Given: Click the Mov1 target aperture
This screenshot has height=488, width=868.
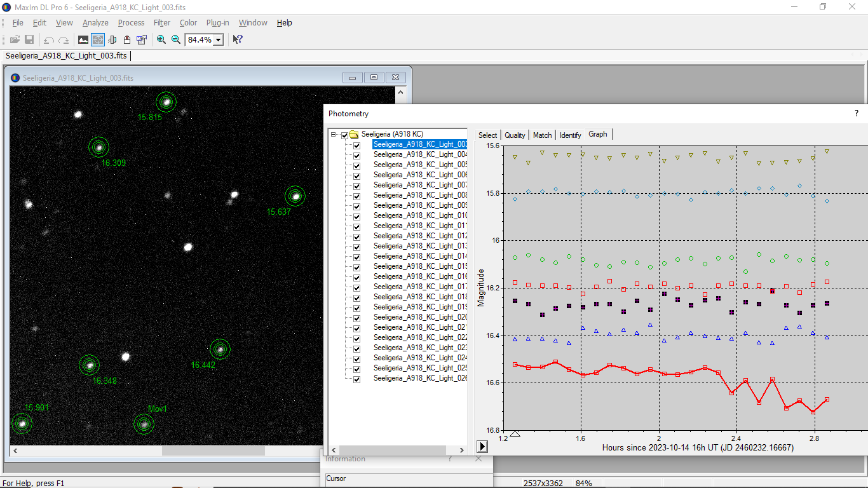Looking at the screenshot, I should coord(144,424).
